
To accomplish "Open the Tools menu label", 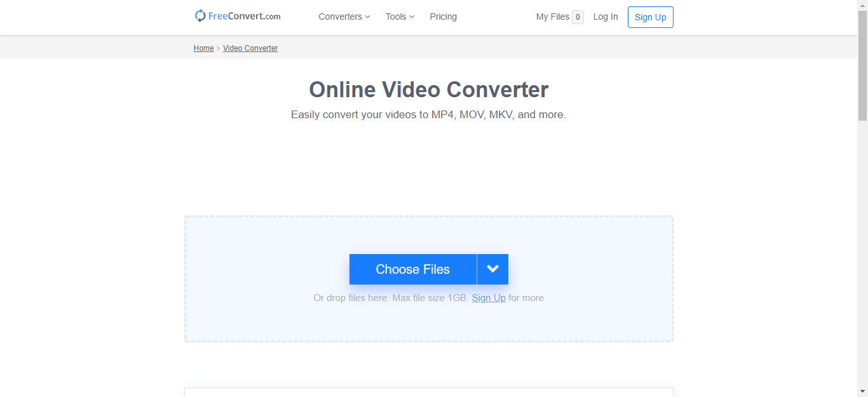I will click(x=395, y=17).
